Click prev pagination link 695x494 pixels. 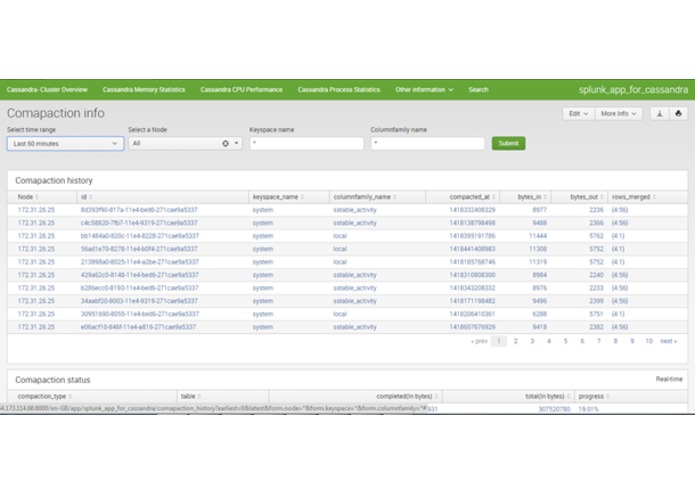(479, 341)
